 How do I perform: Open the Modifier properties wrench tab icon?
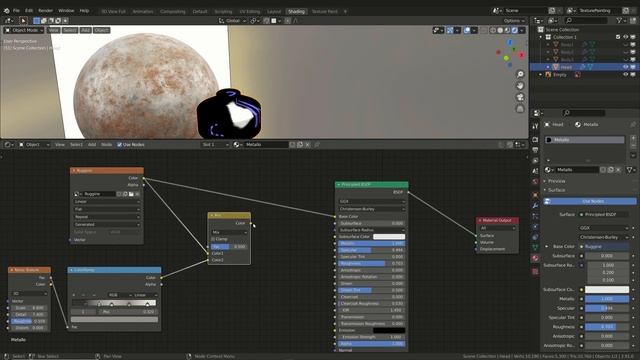535,205
